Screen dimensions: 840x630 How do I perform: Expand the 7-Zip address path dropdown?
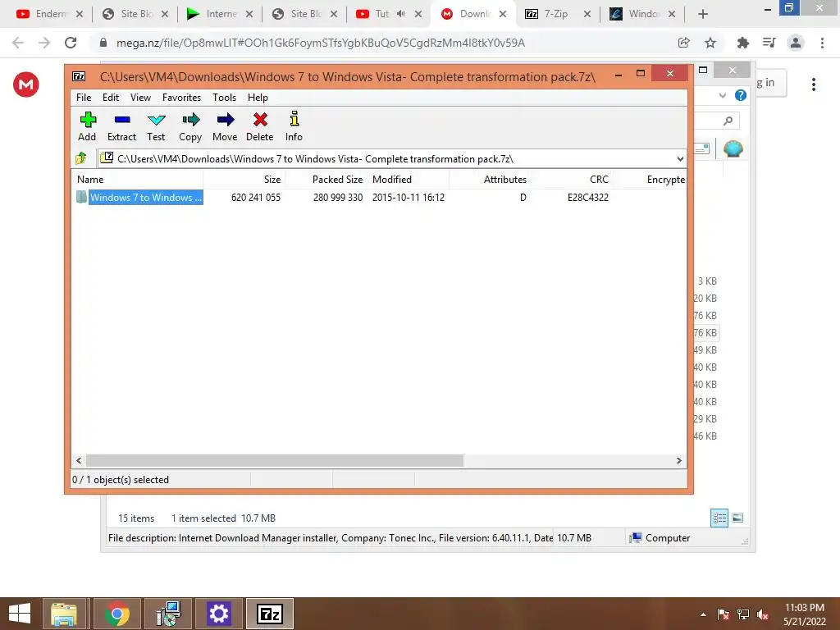coord(680,159)
